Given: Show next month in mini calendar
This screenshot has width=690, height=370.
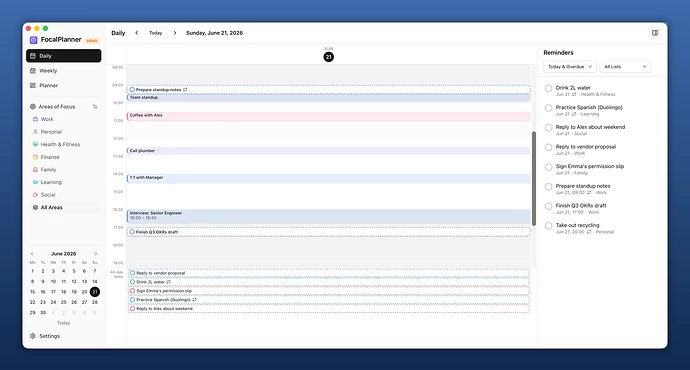Looking at the screenshot, I should [x=95, y=254].
